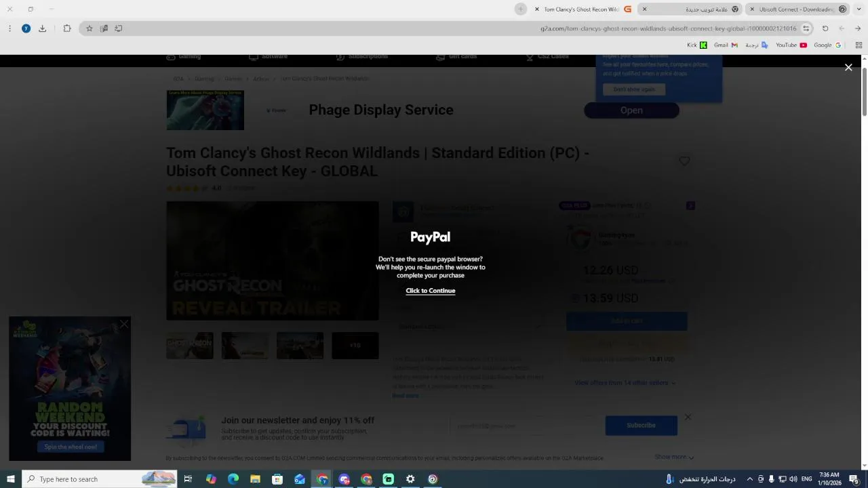Open the browser downloads icon

(x=42, y=28)
